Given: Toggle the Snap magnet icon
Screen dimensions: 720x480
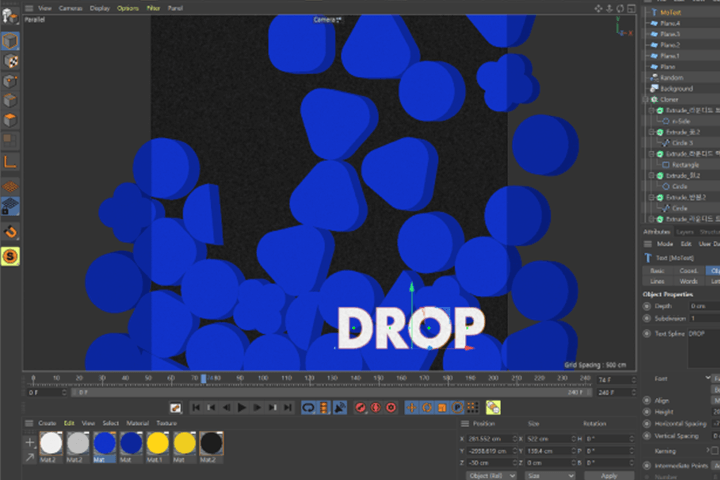Looking at the screenshot, I should [10, 232].
